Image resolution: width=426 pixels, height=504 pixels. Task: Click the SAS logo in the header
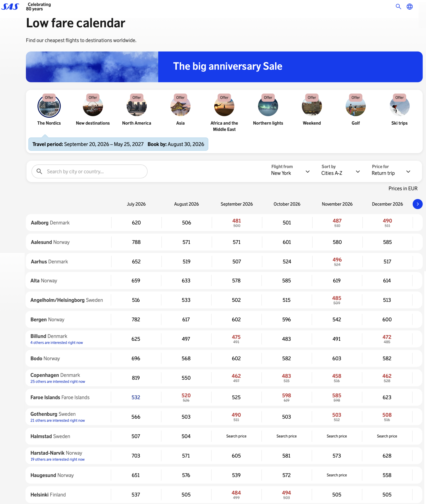10,6
